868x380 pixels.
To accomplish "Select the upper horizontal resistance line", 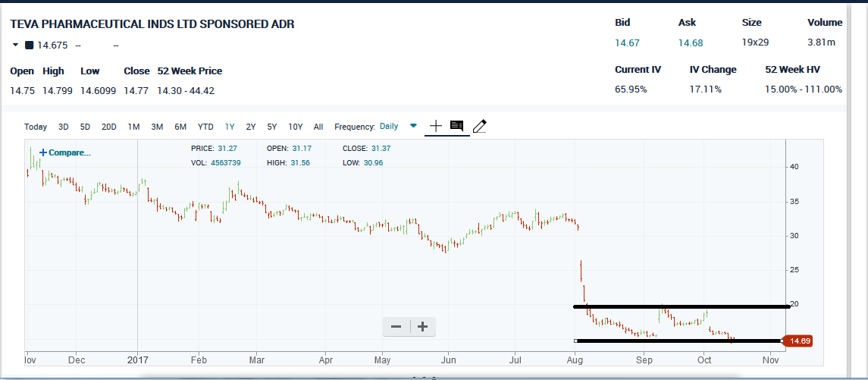I will 681,306.
